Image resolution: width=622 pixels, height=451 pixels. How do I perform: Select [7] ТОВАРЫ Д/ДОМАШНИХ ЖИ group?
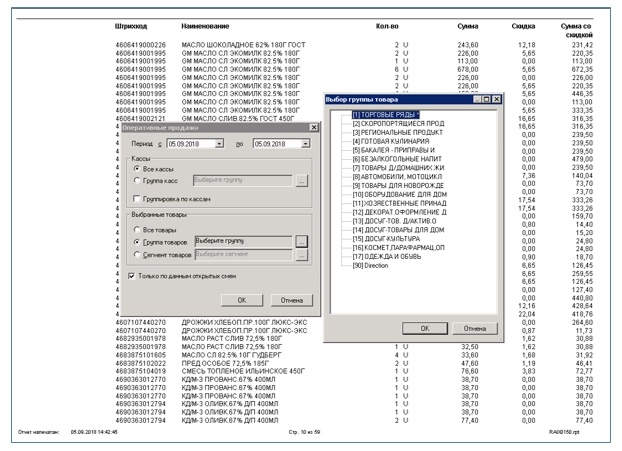[398, 168]
